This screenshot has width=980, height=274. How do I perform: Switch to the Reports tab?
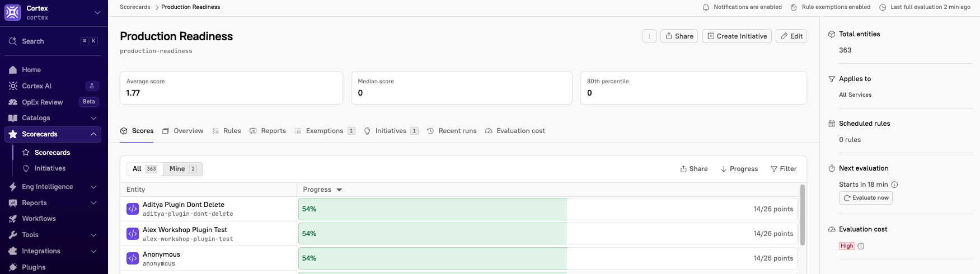point(268,131)
